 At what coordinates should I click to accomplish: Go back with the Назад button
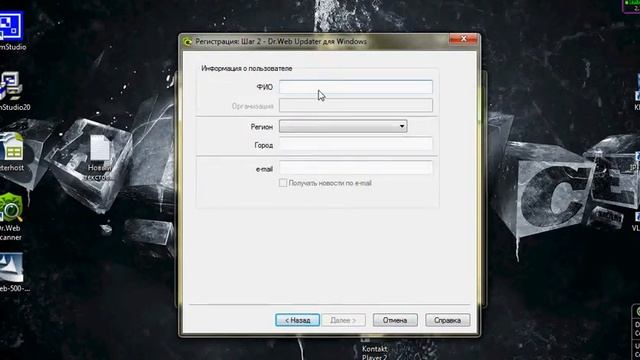tap(298, 320)
